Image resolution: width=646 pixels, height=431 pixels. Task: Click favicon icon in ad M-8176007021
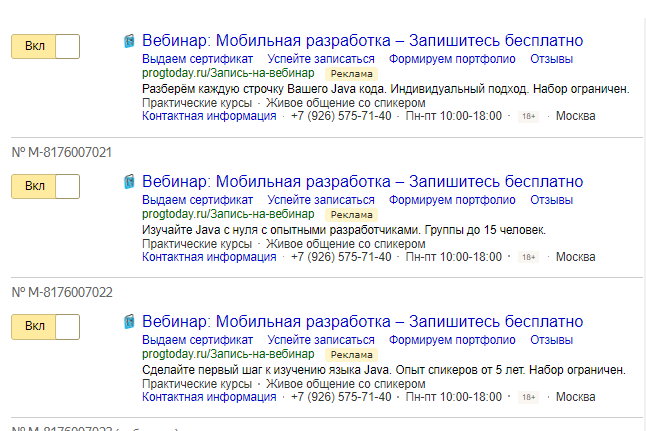coord(129,182)
